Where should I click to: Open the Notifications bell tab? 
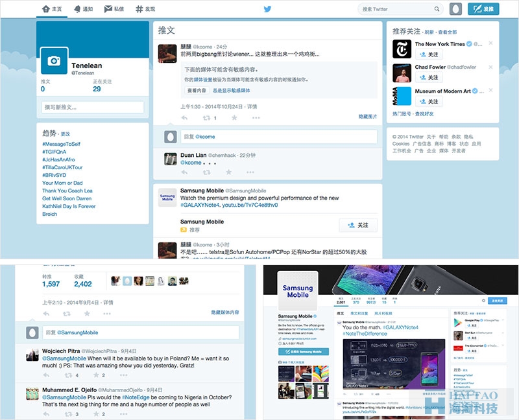(x=84, y=9)
